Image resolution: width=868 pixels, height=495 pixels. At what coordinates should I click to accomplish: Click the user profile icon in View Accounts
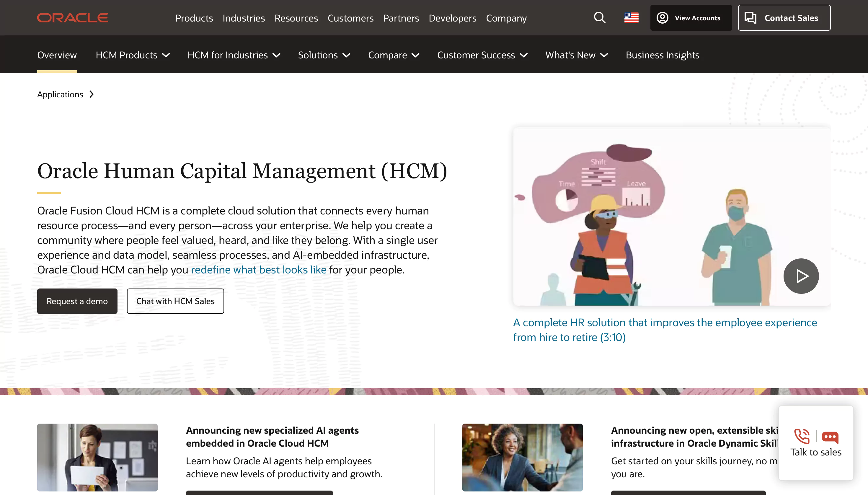662,18
